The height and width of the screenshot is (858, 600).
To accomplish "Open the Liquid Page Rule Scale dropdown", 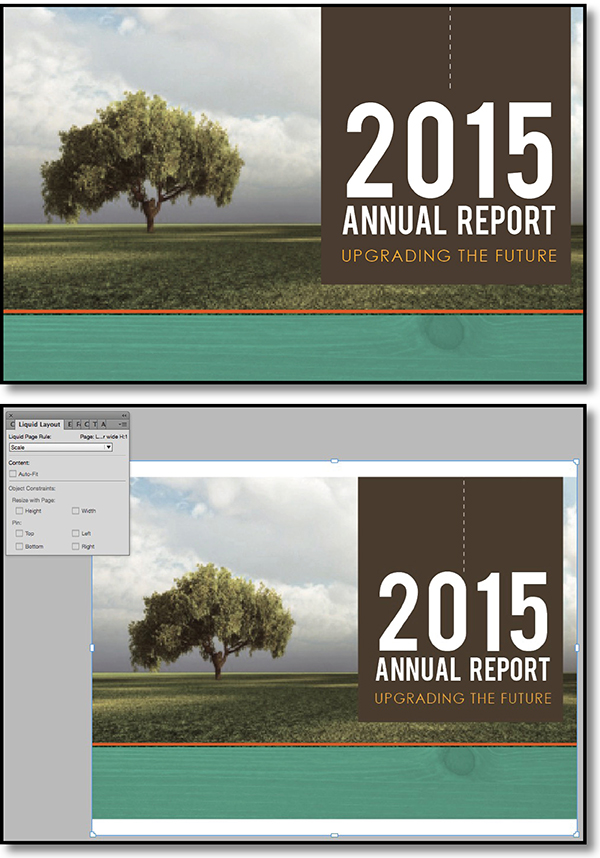I will click(61, 448).
